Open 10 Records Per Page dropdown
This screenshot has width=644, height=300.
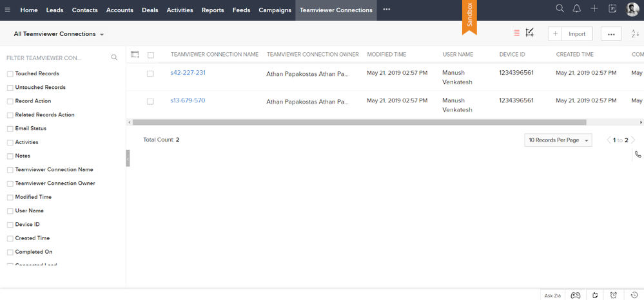(x=558, y=140)
